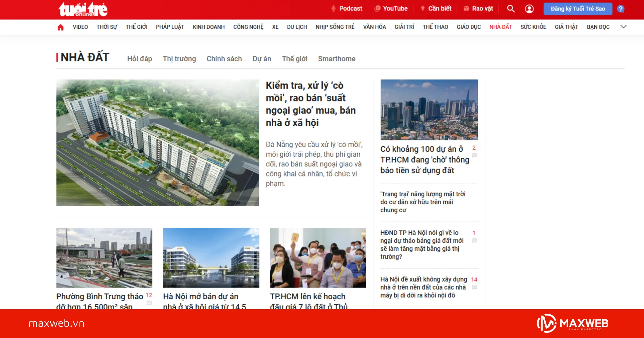The height and width of the screenshot is (338, 644).
Task: Click the Đăng ký Tuổi Trẻ Sao button
Action: [x=578, y=9]
